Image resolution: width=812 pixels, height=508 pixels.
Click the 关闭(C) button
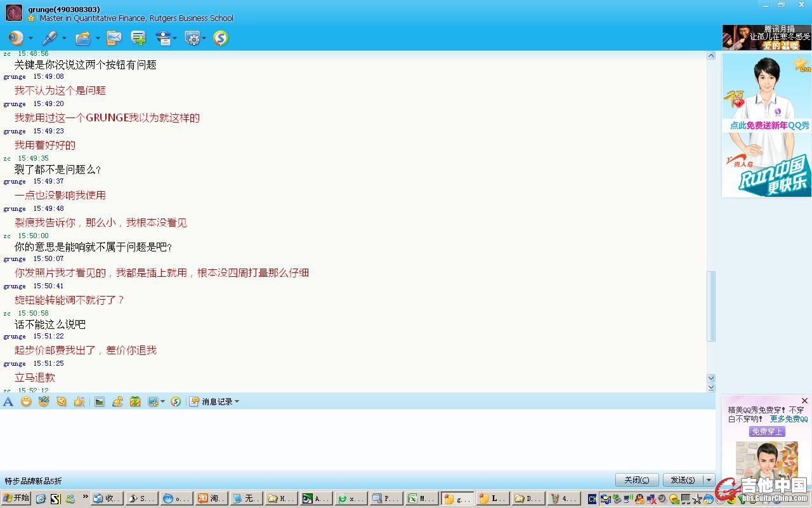(x=637, y=480)
